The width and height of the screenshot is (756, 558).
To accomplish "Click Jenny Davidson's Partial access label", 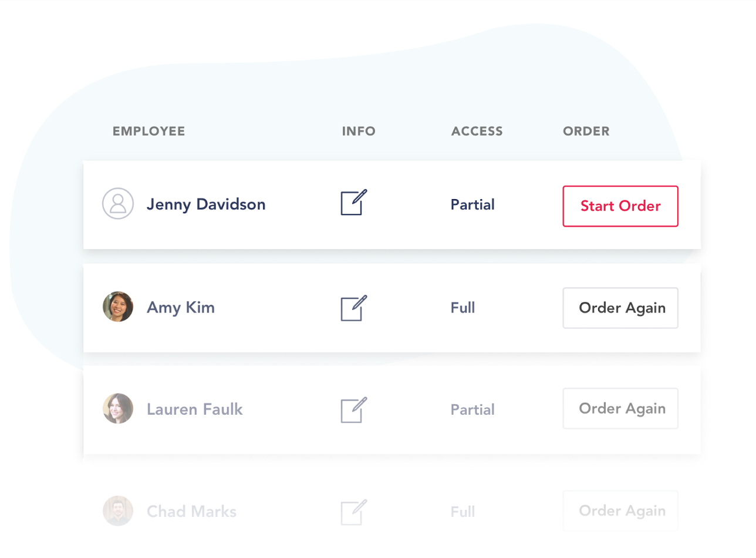I will pos(473,204).
